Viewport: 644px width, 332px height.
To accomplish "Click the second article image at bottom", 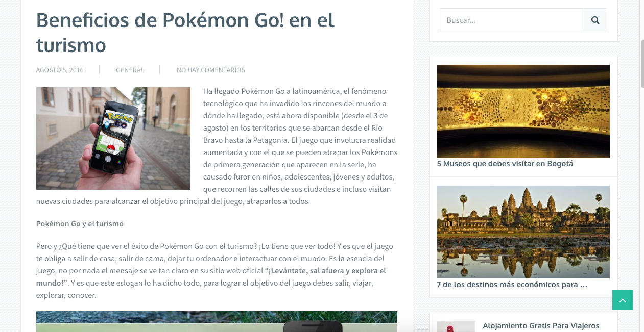I will click(x=217, y=321).
